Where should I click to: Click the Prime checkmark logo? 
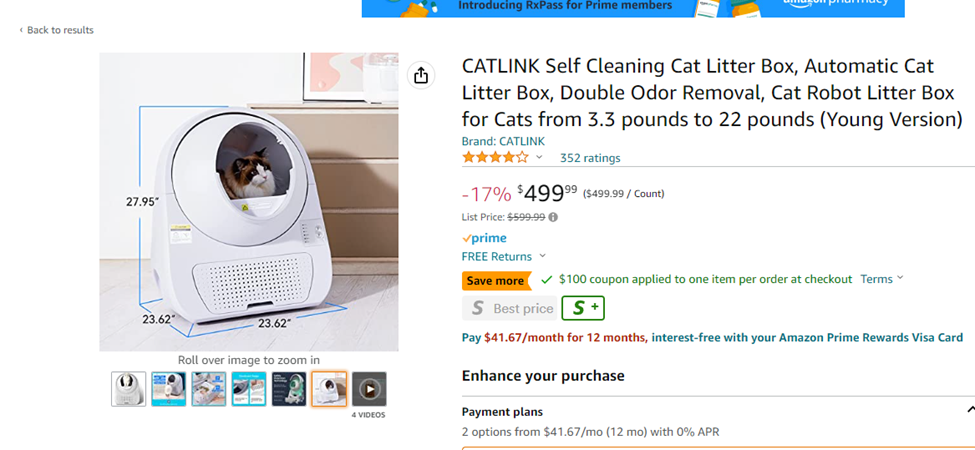click(x=484, y=238)
